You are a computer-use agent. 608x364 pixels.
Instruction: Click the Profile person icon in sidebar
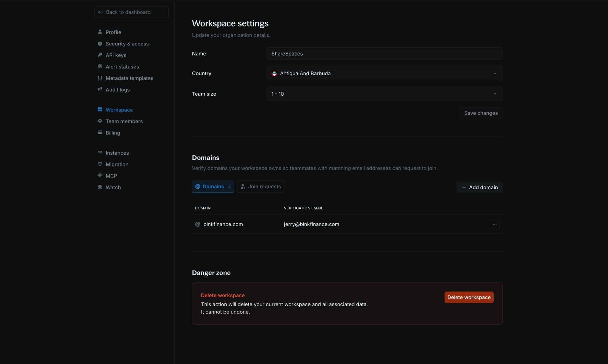pos(100,32)
